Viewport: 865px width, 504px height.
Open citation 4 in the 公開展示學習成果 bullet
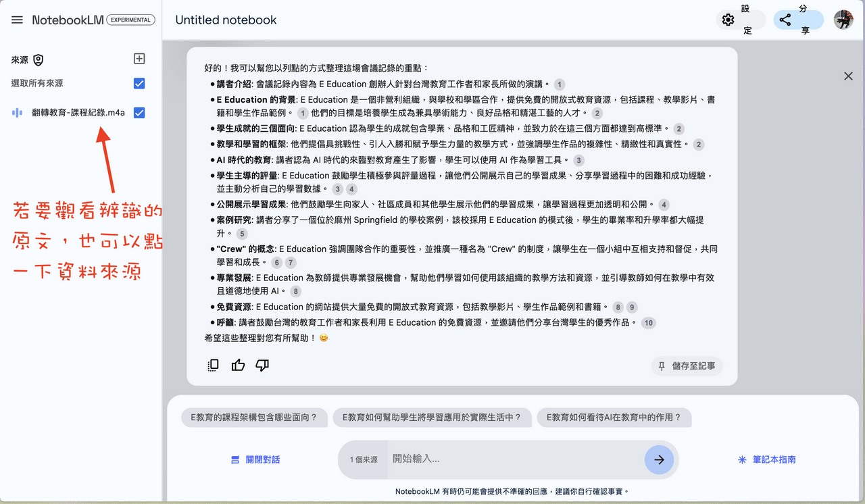(x=664, y=205)
